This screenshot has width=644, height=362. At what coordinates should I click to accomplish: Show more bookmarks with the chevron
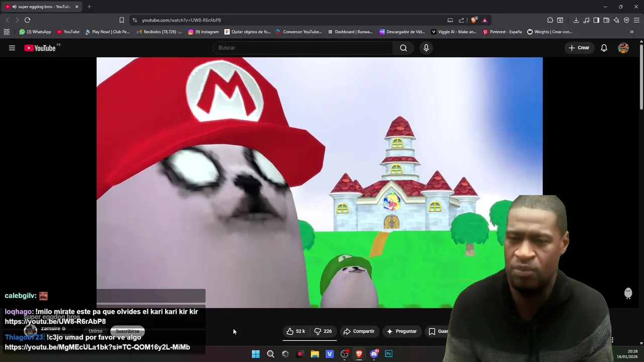[x=632, y=32]
